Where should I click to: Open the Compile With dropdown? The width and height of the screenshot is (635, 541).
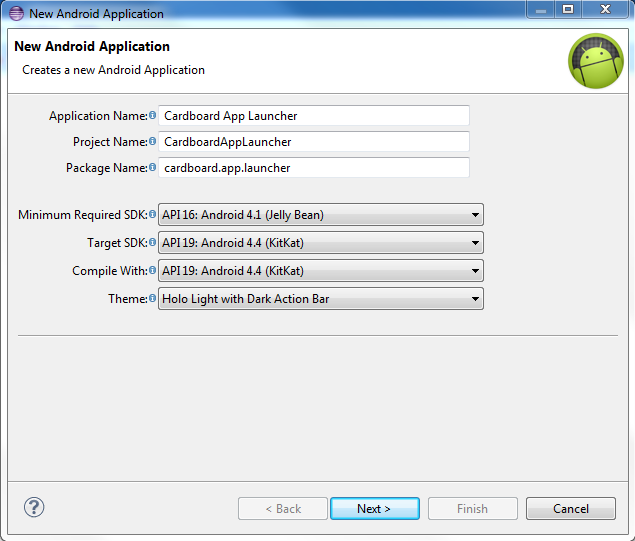320,271
